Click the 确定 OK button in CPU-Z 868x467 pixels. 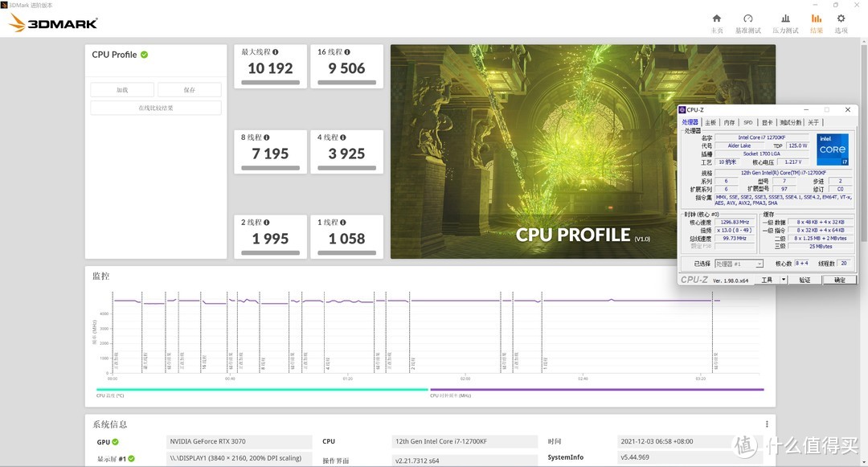[x=839, y=280]
